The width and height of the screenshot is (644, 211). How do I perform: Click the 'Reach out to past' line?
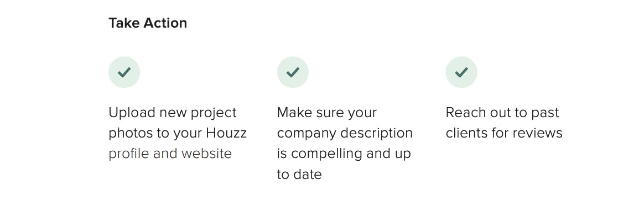(x=502, y=113)
